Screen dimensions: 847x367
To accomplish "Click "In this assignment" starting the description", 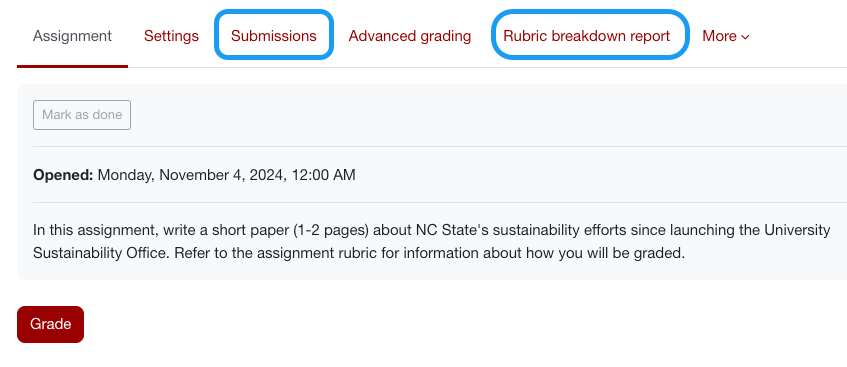I will [91, 230].
